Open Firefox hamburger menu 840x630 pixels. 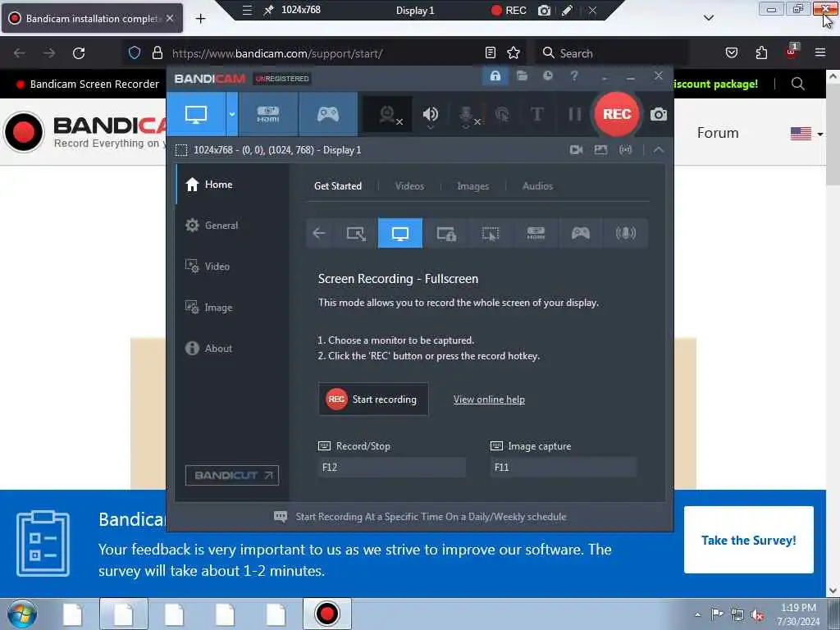pyautogui.click(x=820, y=52)
